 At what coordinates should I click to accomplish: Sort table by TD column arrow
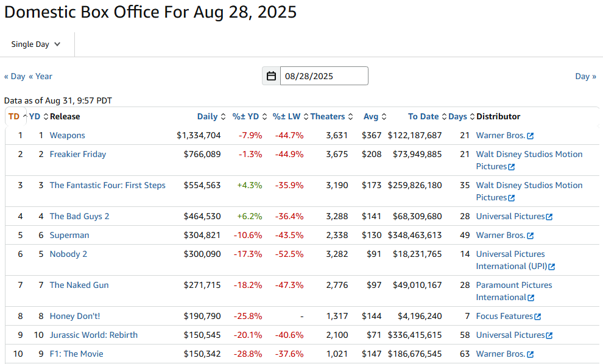coord(25,116)
